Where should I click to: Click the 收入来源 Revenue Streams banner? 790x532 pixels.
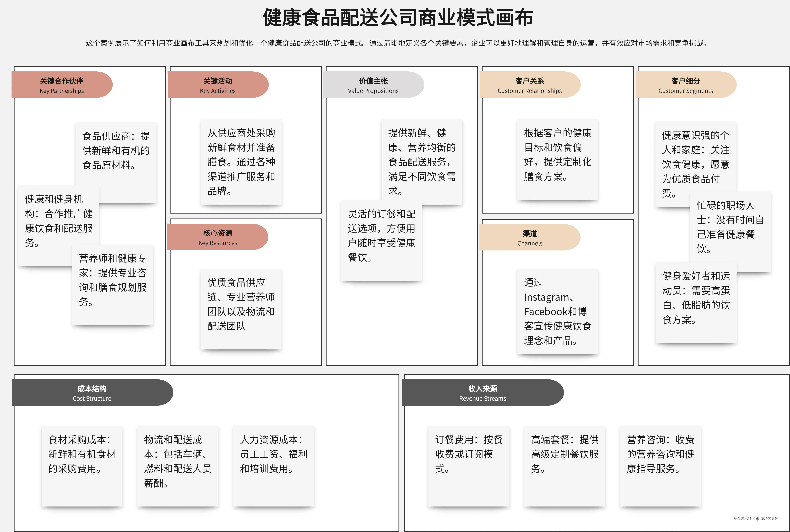[x=482, y=393]
